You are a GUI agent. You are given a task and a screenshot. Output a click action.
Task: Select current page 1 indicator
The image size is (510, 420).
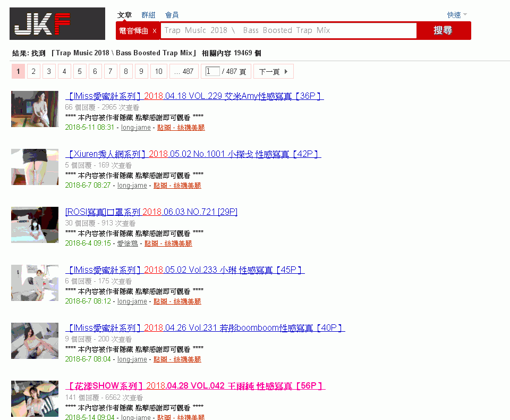point(18,71)
